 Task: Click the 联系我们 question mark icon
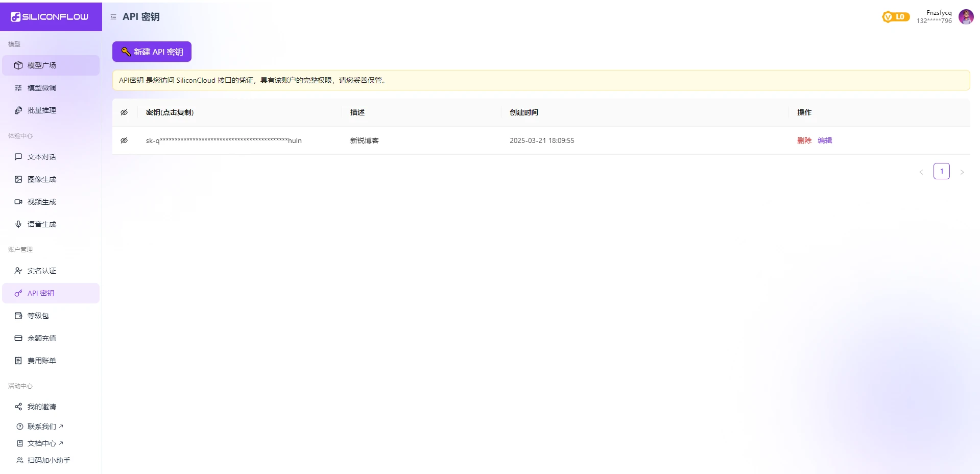point(20,426)
